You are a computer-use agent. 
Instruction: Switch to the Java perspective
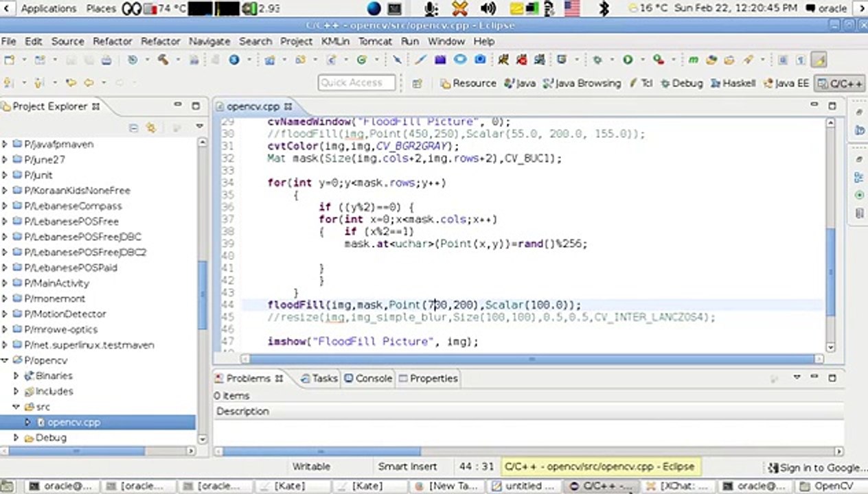(519, 83)
